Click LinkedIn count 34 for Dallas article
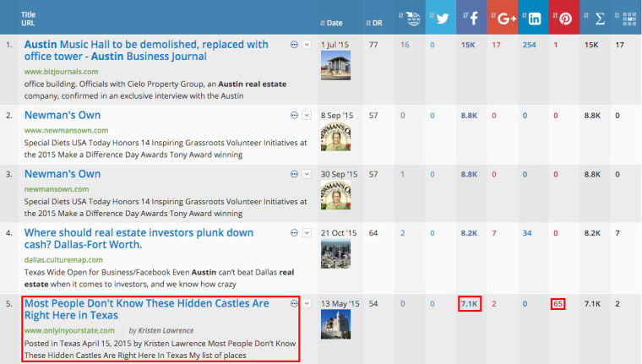 coord(527,233)
